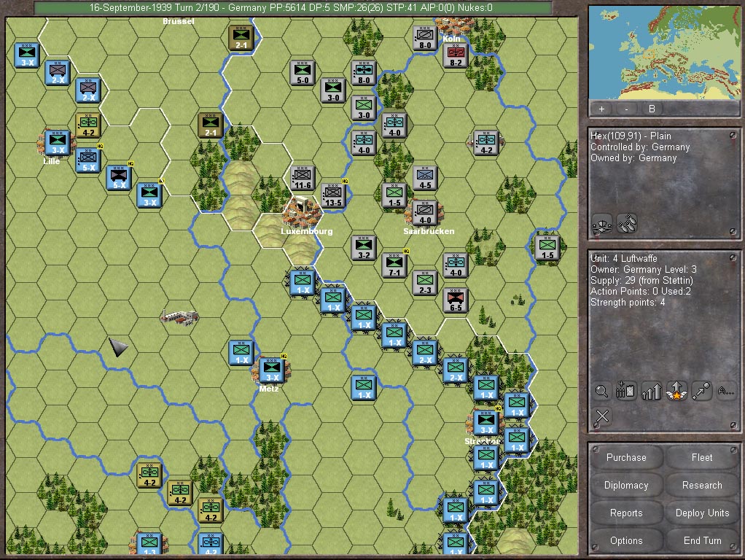This screenshot has width=745, height=560.
Task: Select the 11-6 German unit above Luxembourg
Action: click(x=303, y=178)
